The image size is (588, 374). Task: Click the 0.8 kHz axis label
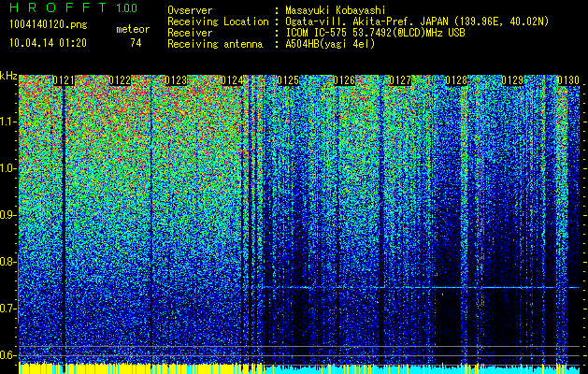(8, 262)
